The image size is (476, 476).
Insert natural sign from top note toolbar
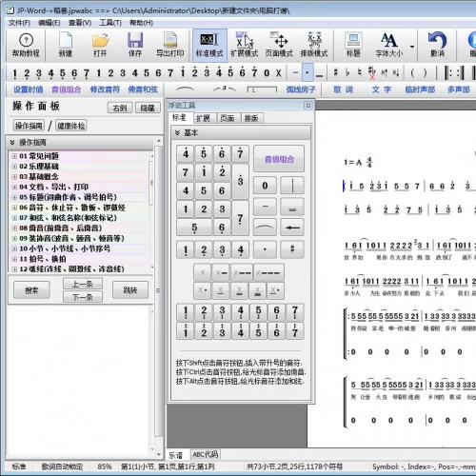360,73
